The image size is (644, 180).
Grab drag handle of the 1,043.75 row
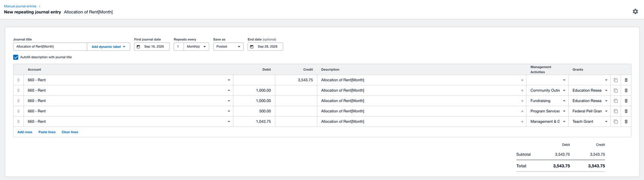click(x=19, y=122)
